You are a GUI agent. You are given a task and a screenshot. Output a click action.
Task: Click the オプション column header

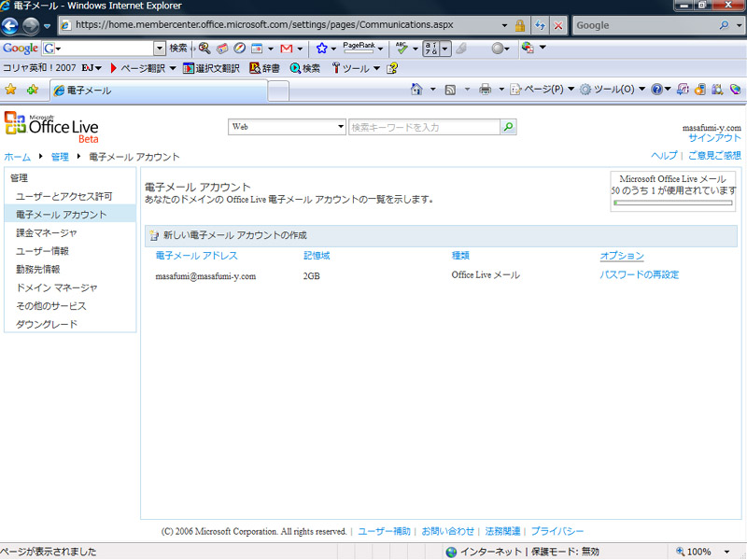tap(622, 255)
